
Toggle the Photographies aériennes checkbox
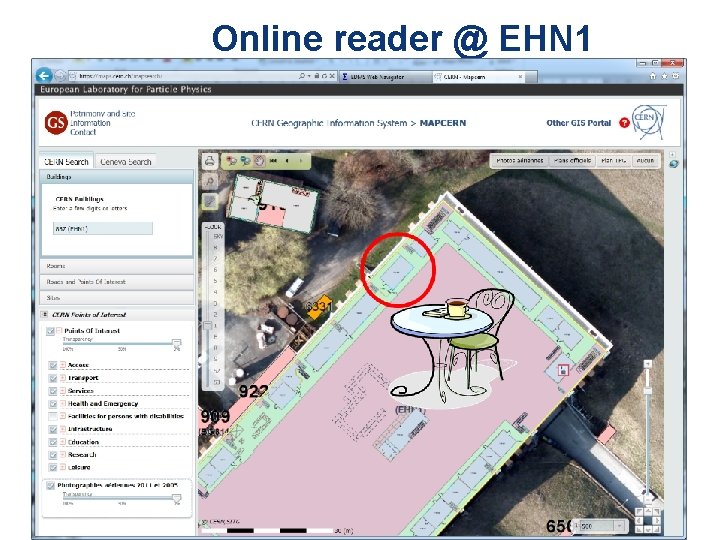coord(50,485)
